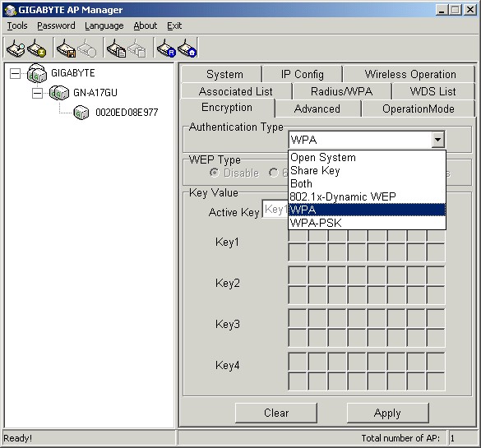Click the greyed-out load configuration router icon

pyautogui.click(x=87, y=48)
